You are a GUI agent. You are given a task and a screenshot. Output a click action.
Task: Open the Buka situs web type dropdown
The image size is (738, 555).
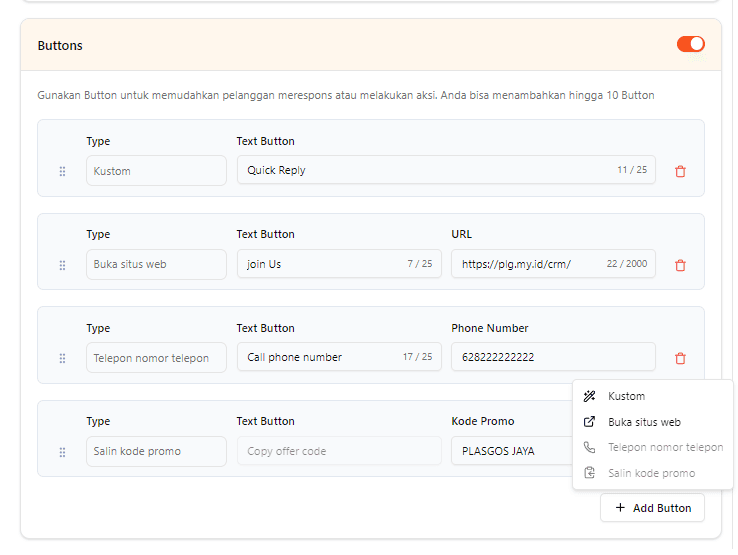(156, 265)
